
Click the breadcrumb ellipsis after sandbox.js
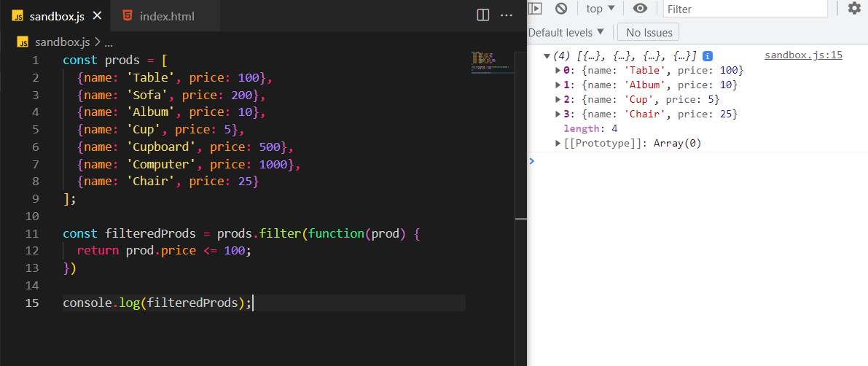[x=109, y=42]
